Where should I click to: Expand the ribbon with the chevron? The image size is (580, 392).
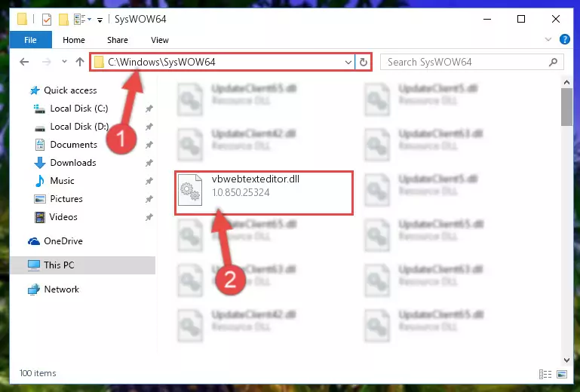[x=548, y=39]
